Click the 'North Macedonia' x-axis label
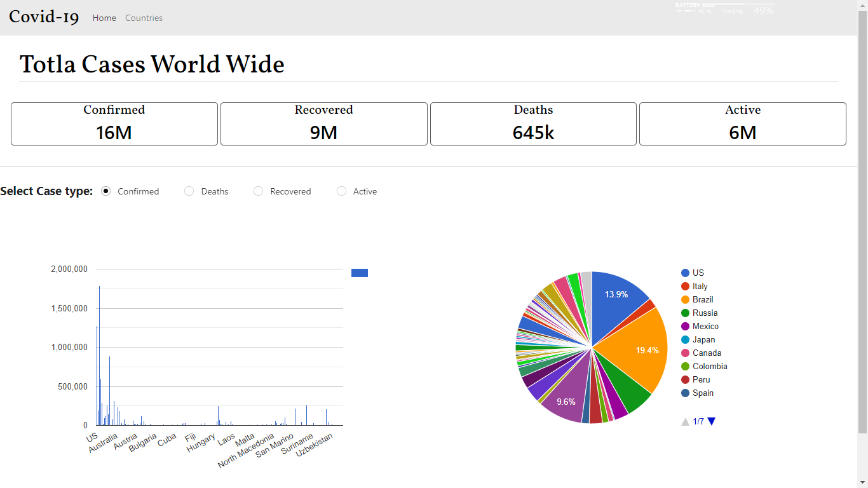Viewport: 868px width, 488px height. [x=247, y=451]
